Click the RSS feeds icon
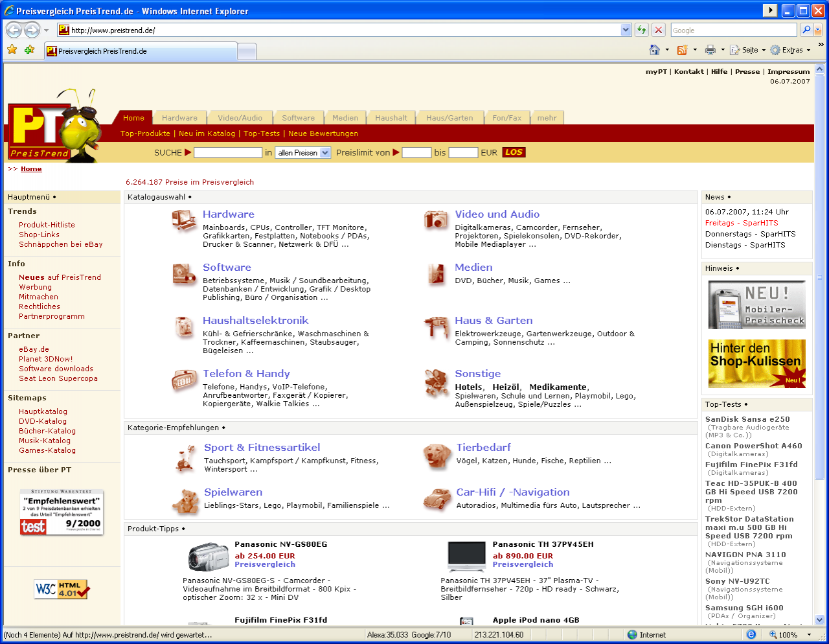The width and height of the screenshot is (829, 644). [x=682, y=50]
